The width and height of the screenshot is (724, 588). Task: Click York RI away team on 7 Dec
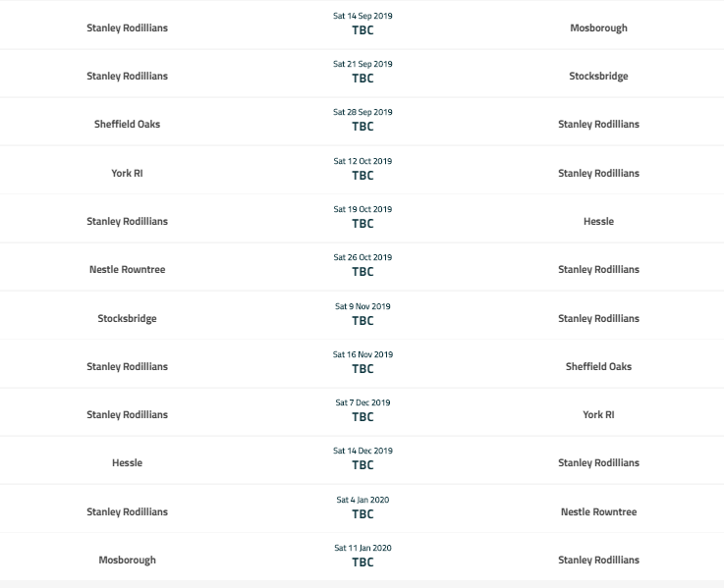[598, 414]
